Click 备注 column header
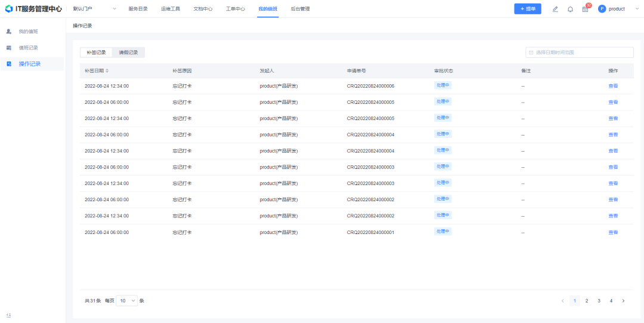This screenshot has height=323, width=644. point(526,71)
